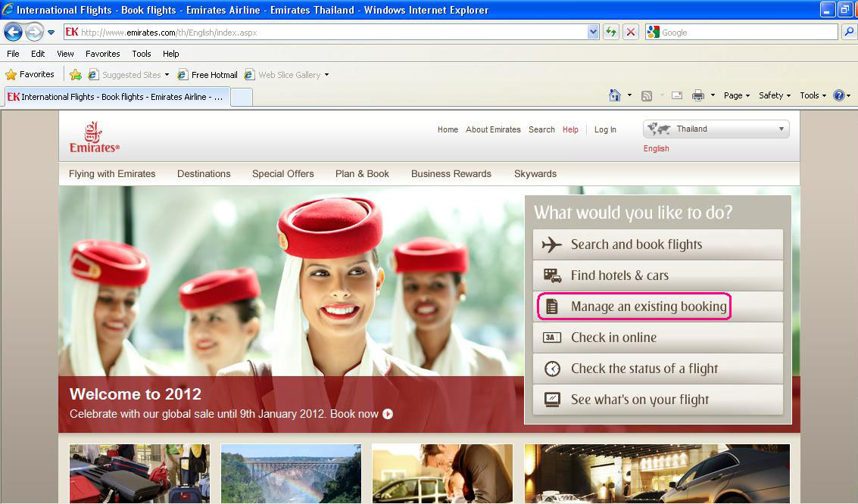Click the Print printer icon
The image size is (858, 504).
[697, 95]
